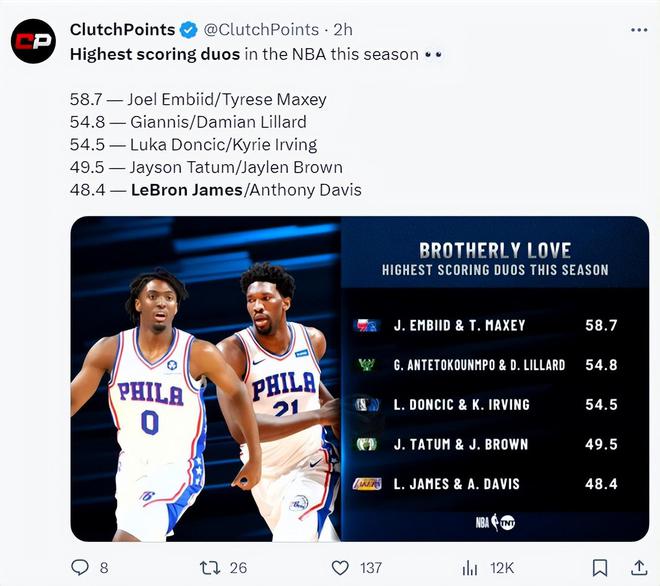Open tweet analytics views icon
Screen dimensions: 660x586
470,567
